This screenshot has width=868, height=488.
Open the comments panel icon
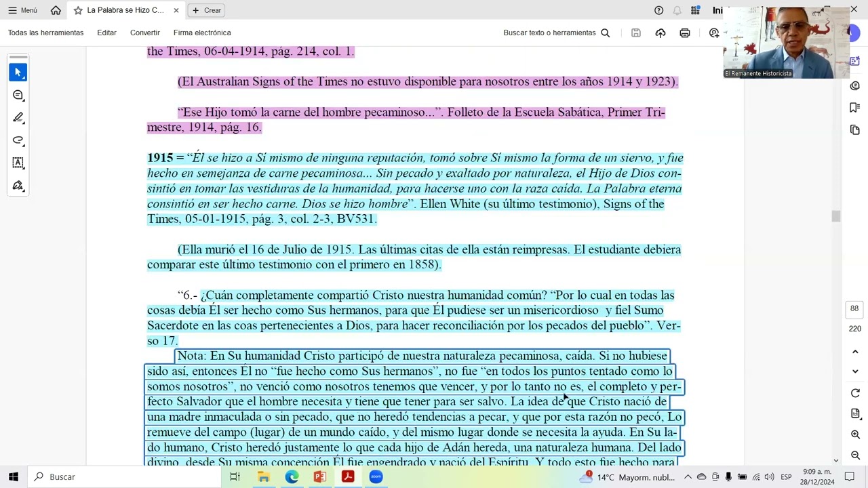[855, 86]
